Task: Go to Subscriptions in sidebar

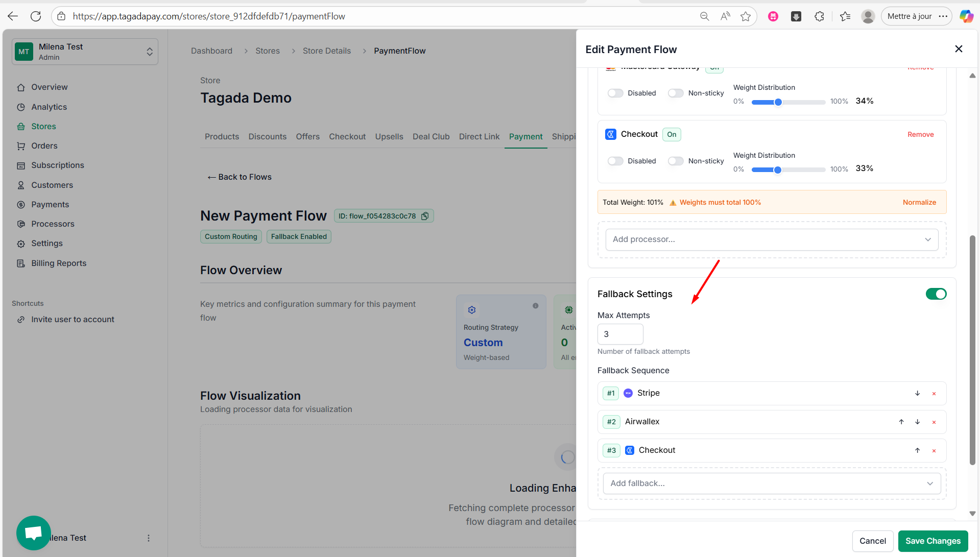Action: pos(57,165)
